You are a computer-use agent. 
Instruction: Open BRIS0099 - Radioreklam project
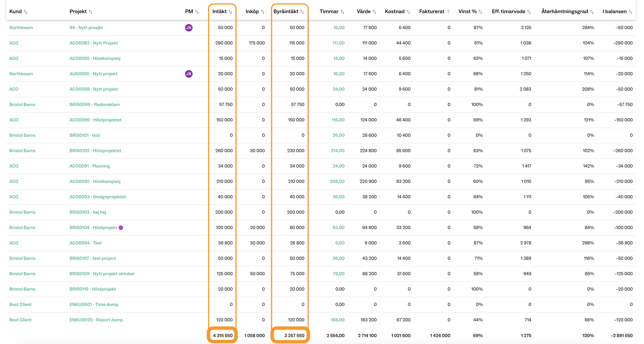(x=94, y=105)
